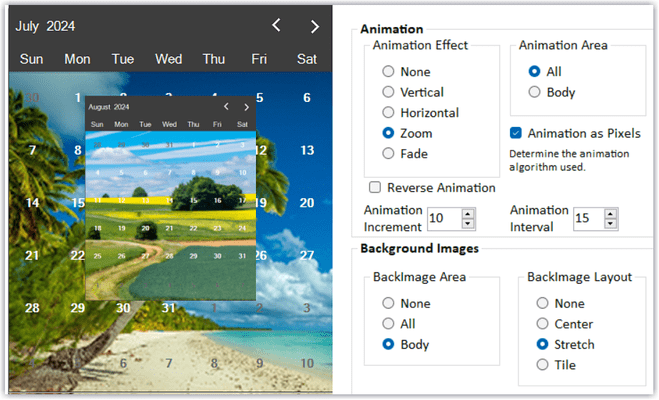Select July 27 in large calendar
Image resolution: width=659 pixels, height=400 pixels.
pyautogui.click(x=307, y=255)
